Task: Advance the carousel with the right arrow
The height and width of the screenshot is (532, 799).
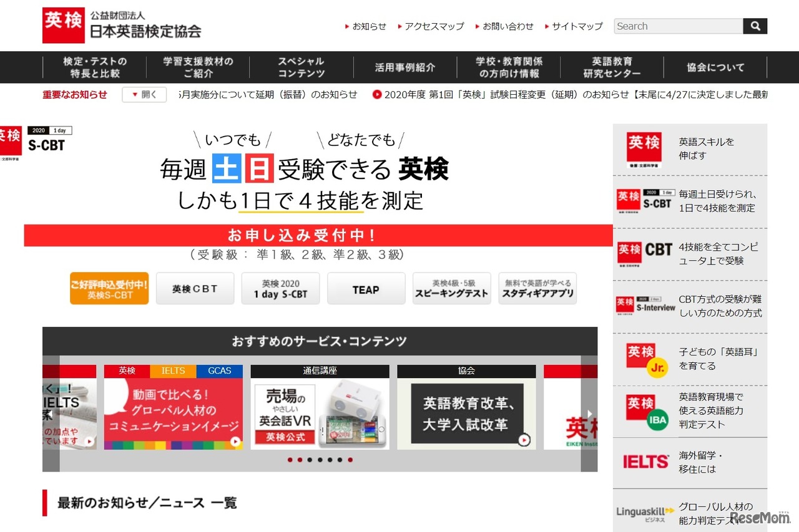Action: (589, 414)
